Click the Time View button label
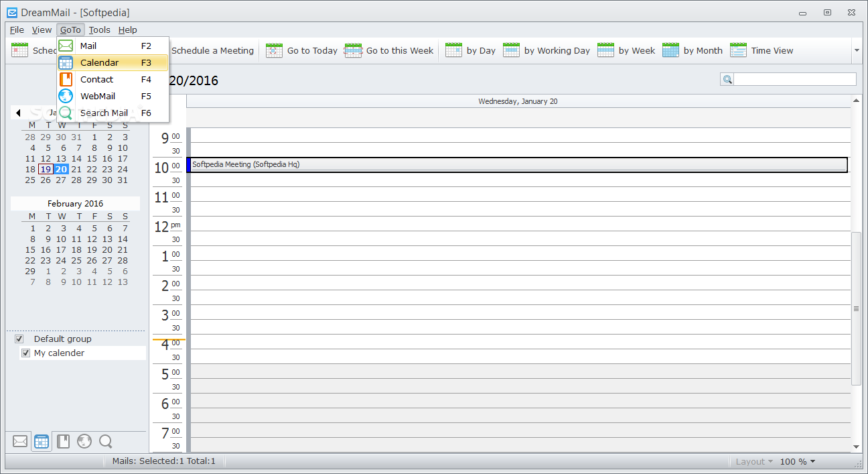The image size is (868, 474). pyautogui.click(x=772, y=50)
